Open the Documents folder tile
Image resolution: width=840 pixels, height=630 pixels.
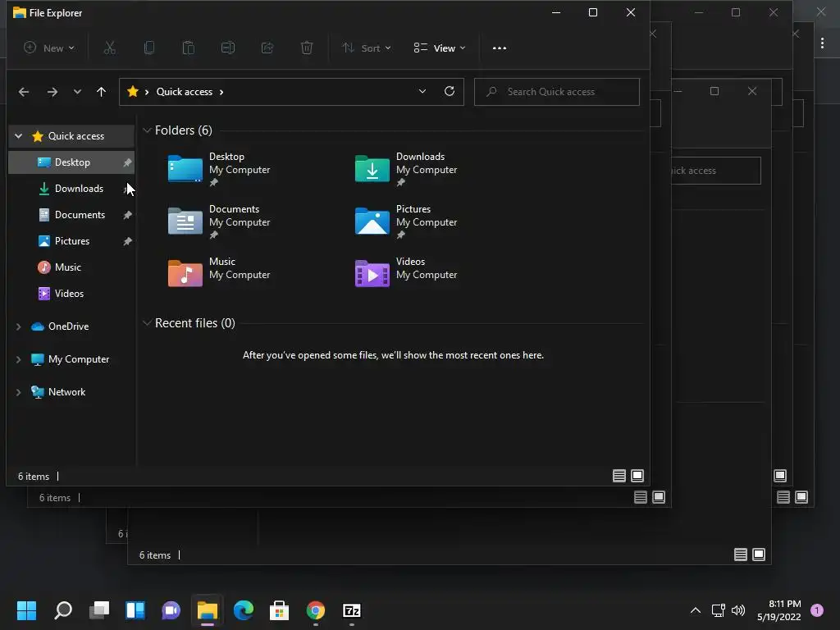pyautogui.click(x=220, y=221)
